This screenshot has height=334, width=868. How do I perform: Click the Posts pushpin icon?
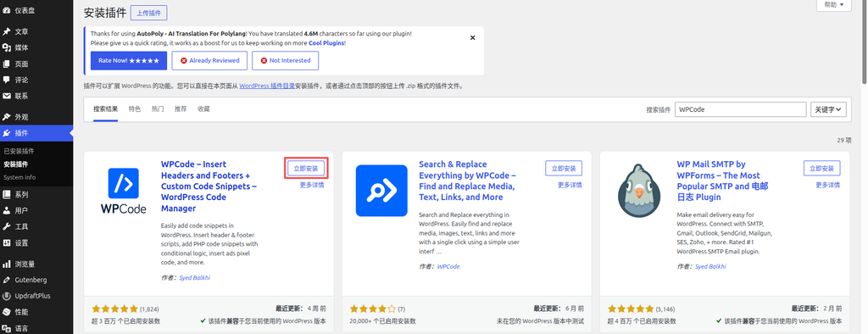coord(7,31)
